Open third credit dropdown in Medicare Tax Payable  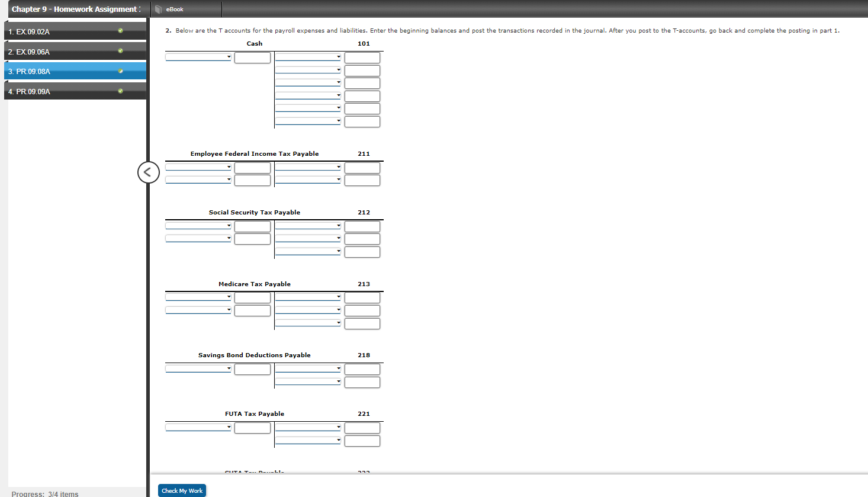click(308, 323)
